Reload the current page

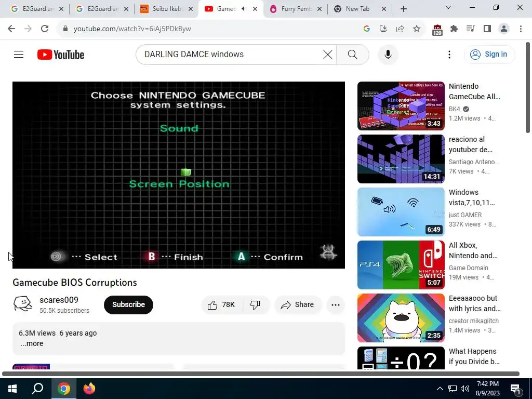click(x=45, y=29)
